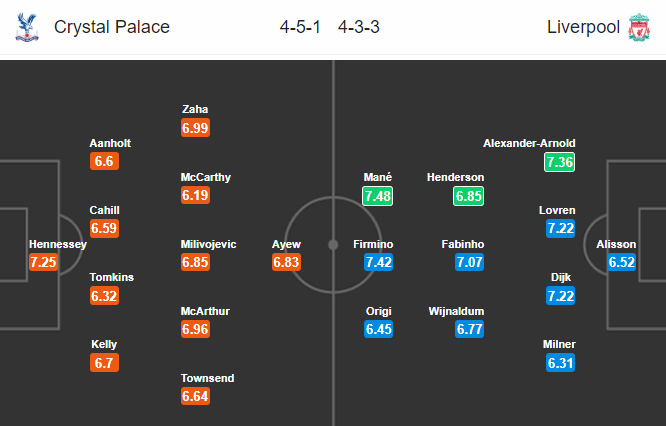Select Milner's 6.31 rating badge
Screen dimensions: 666x426
coord(561,363)
